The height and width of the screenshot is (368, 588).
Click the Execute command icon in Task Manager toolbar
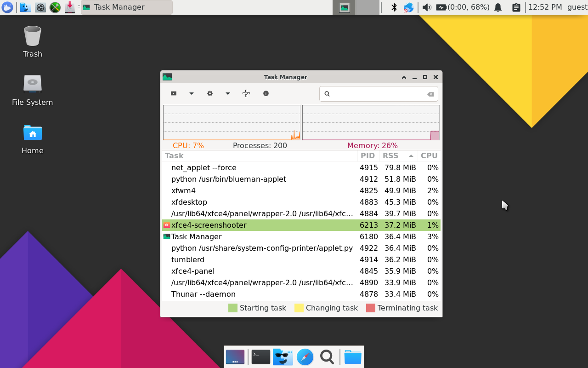point(174,93)
